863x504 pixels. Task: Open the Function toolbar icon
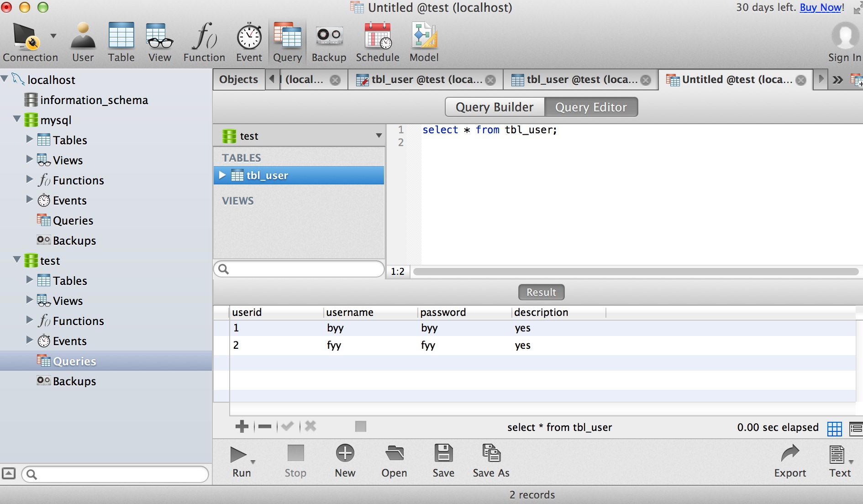pos(204,42)
